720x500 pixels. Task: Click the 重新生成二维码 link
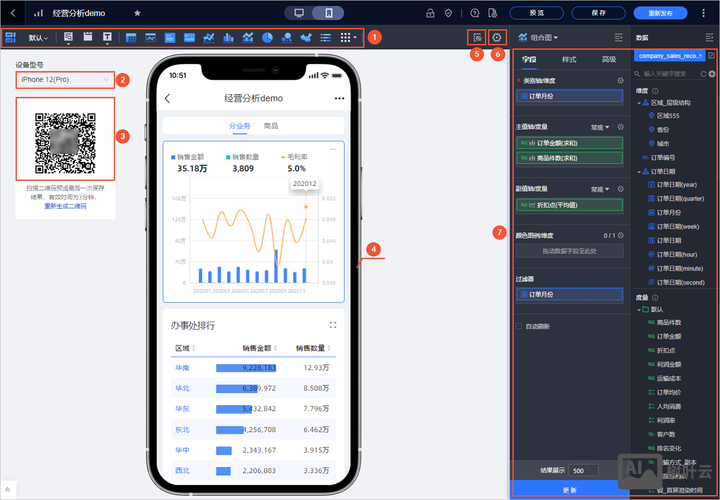click(x=65, y=206)
